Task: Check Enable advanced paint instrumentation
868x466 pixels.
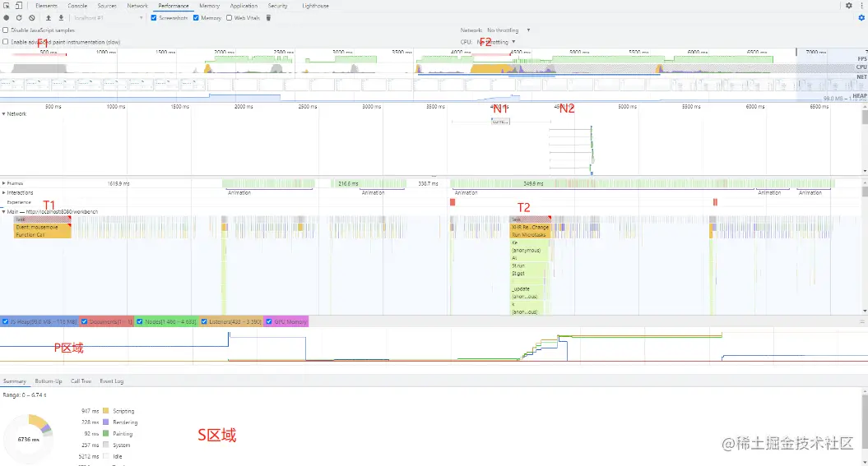Action: pos(6,41)
